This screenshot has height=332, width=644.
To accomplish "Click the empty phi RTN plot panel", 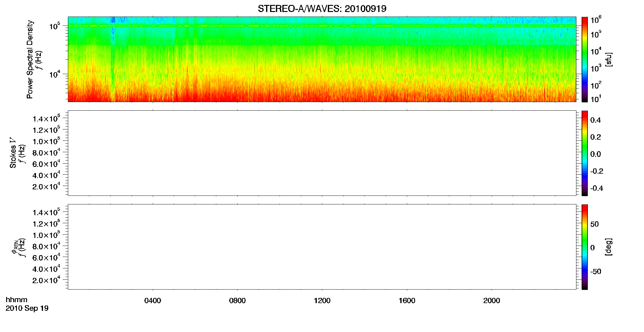I will 322,247.
